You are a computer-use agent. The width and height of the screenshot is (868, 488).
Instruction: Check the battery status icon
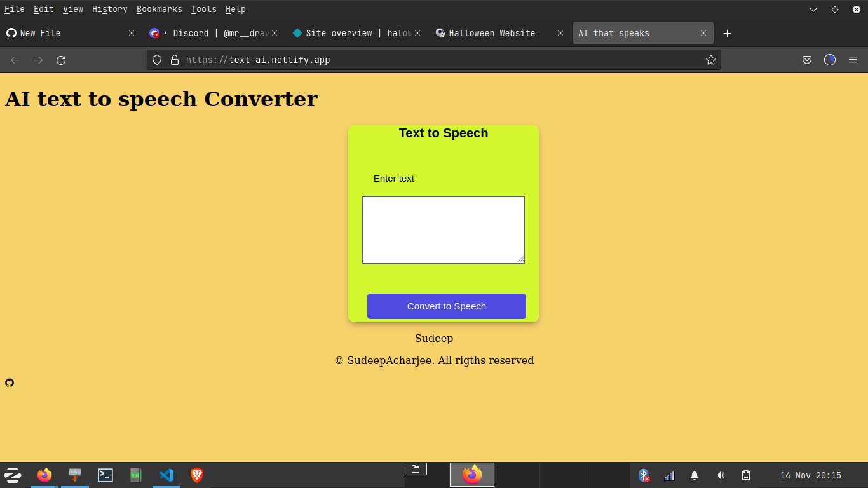[x=745, y=475]
